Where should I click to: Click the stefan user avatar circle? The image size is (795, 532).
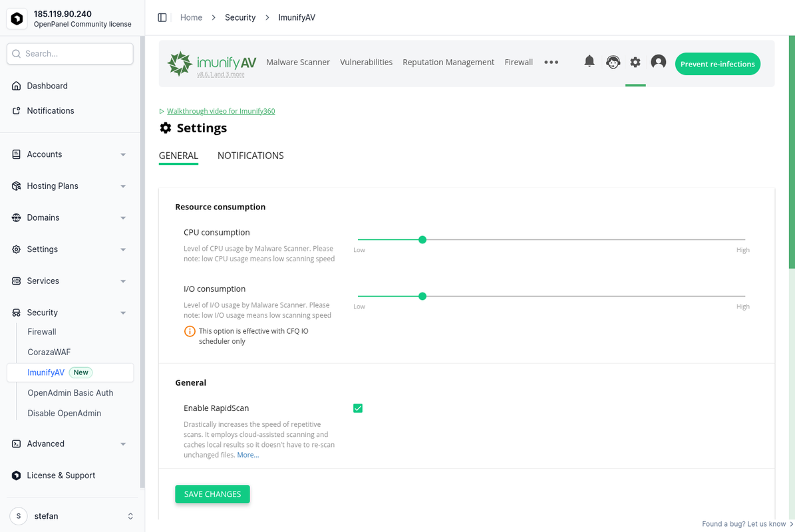coord(19,516)
